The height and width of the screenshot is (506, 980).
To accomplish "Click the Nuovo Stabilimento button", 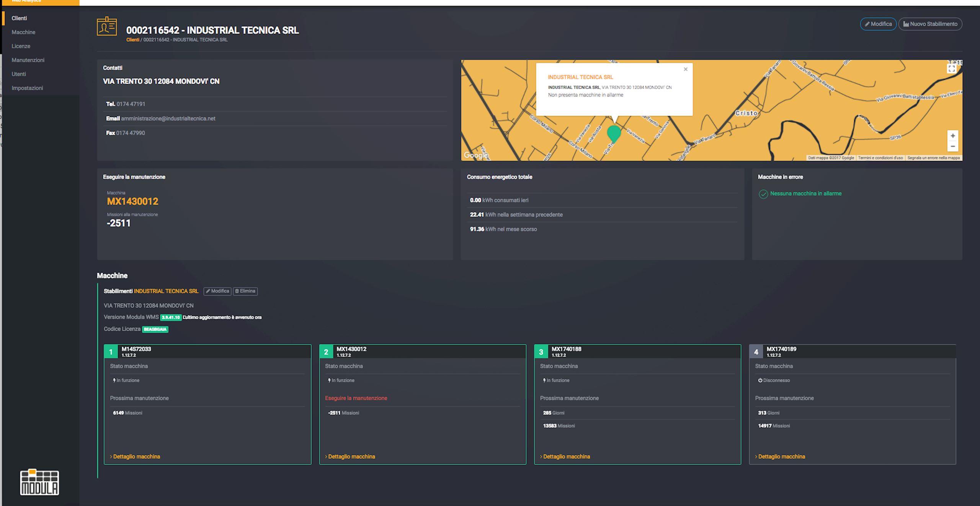I will click(x=930, y=24).
